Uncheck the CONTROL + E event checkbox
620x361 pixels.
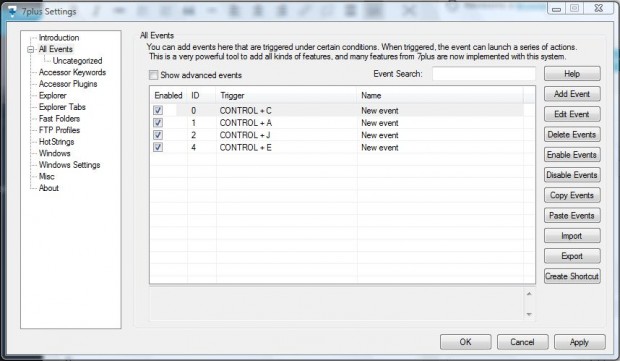158,147
